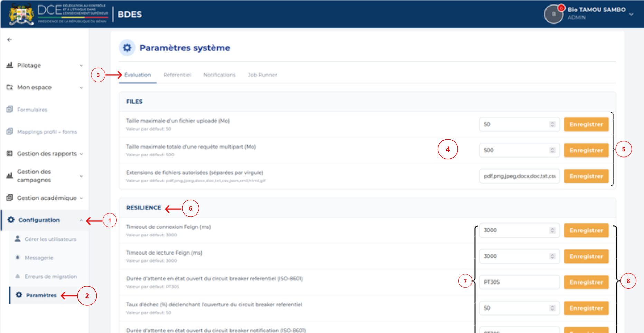Save the maximum uploaded file size setting
This screenshot has height=333, width=644.
point(586,124)
